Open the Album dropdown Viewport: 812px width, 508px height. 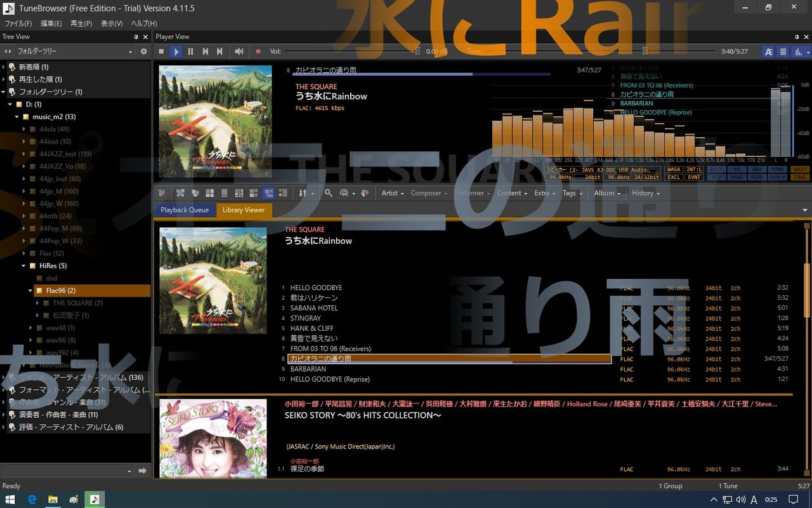tap(607, 193)
